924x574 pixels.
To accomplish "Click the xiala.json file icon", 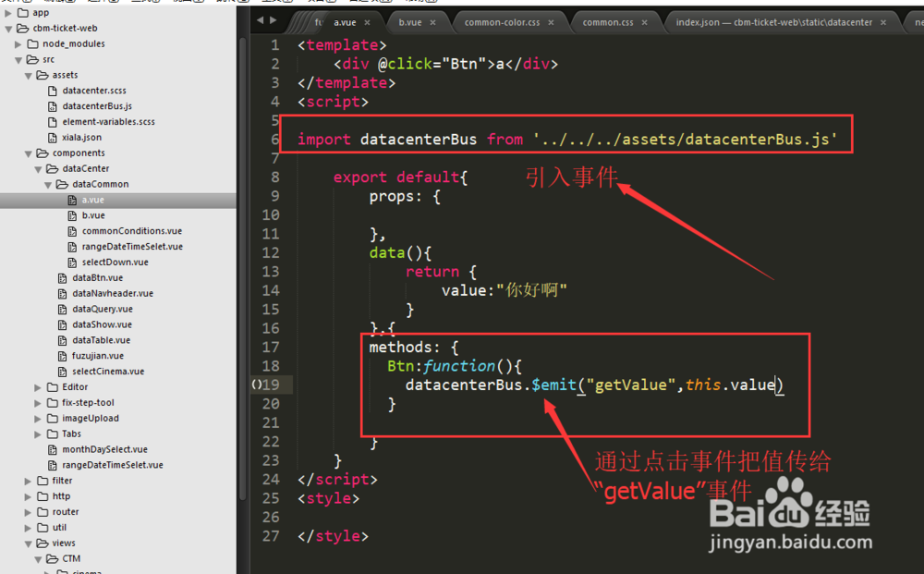I will pos(53,138).
